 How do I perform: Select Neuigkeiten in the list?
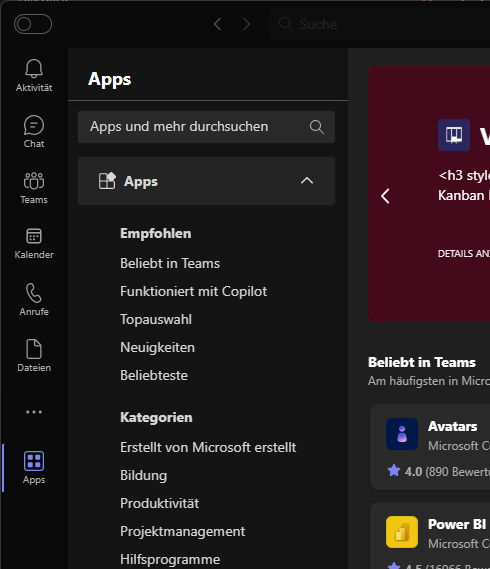(157, 347)
